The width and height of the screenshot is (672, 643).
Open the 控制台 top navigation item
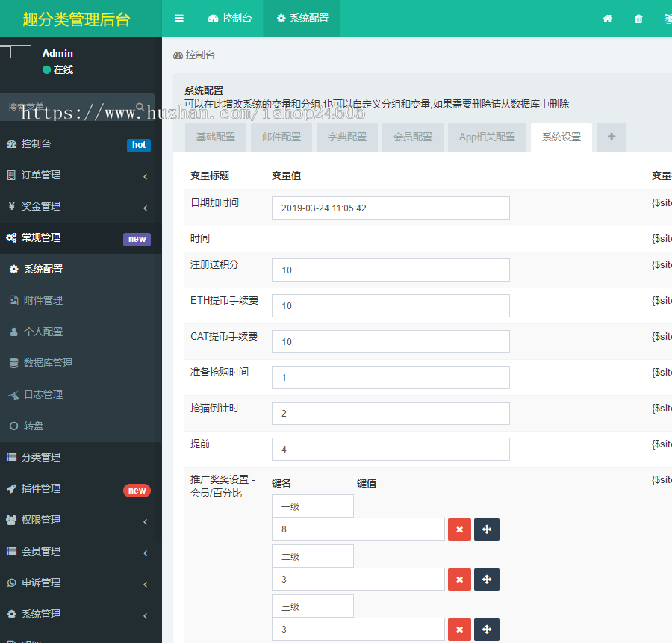229,18
